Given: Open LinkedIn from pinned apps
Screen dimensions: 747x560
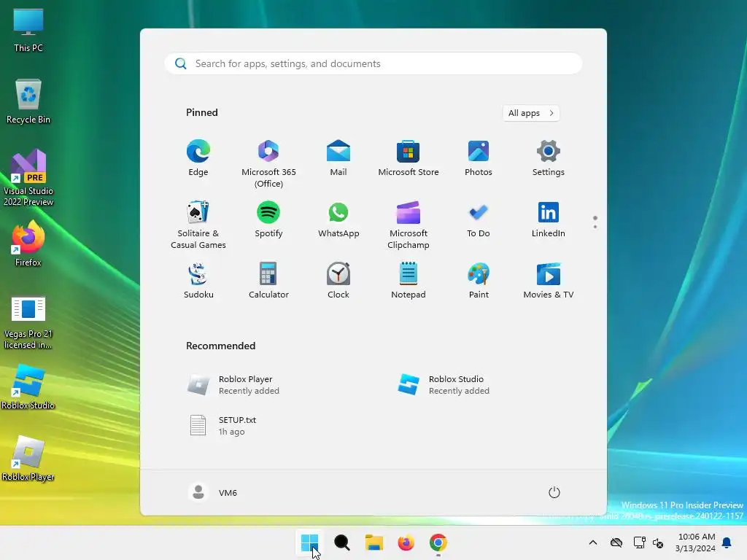Looking at the screenshot, I should pos(549,219).
